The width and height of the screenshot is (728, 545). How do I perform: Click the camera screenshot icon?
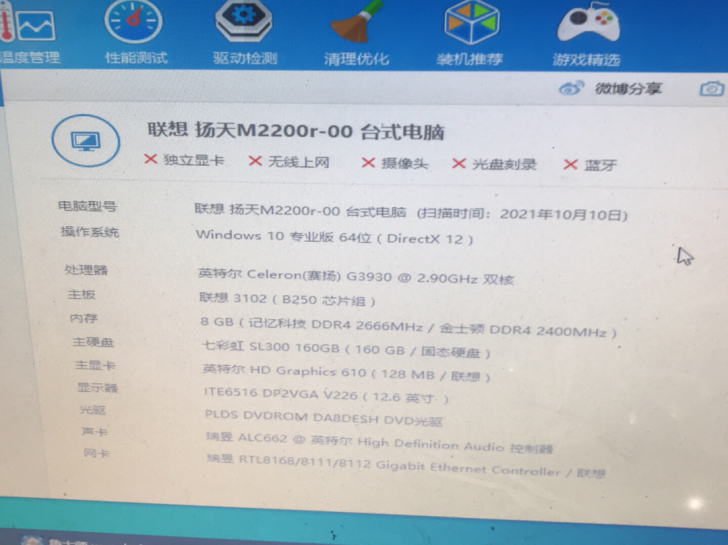tap(712, 89)
